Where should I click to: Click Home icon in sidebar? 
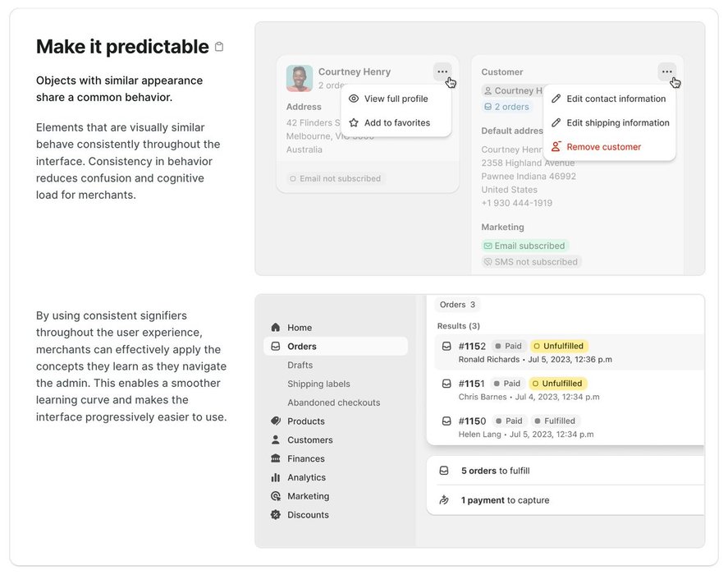coord(276,328)
